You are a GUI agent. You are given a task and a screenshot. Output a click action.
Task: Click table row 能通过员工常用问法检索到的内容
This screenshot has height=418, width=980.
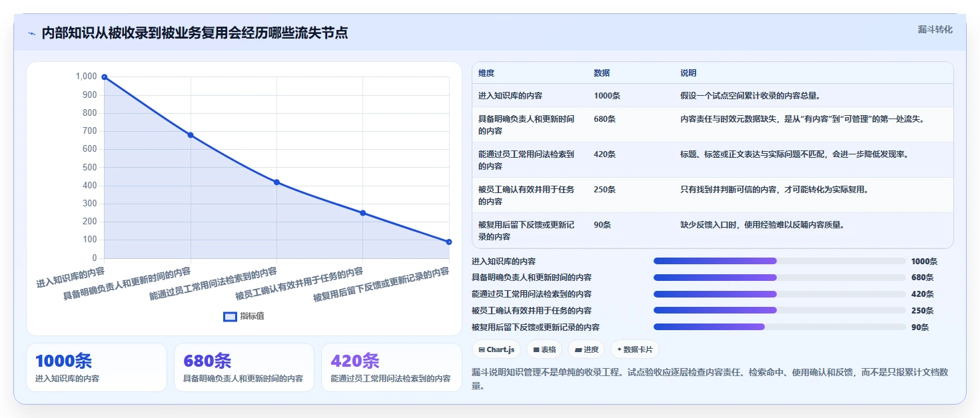point(712,160)
